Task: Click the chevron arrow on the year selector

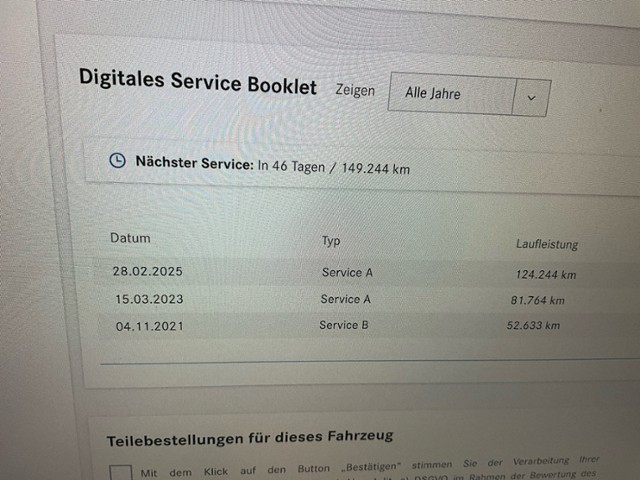Action: coord(531,98)
